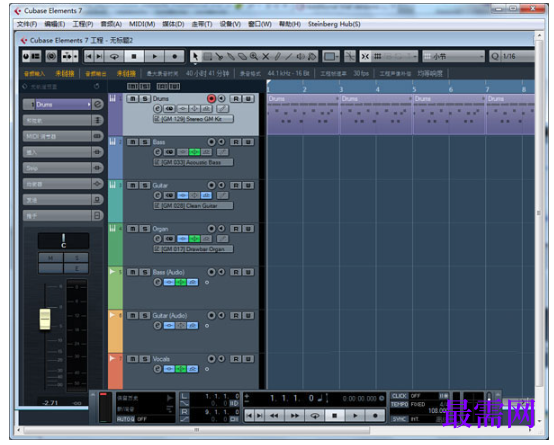Open the 文件(F) menu

pyautogui.click(x=27, y=24)
